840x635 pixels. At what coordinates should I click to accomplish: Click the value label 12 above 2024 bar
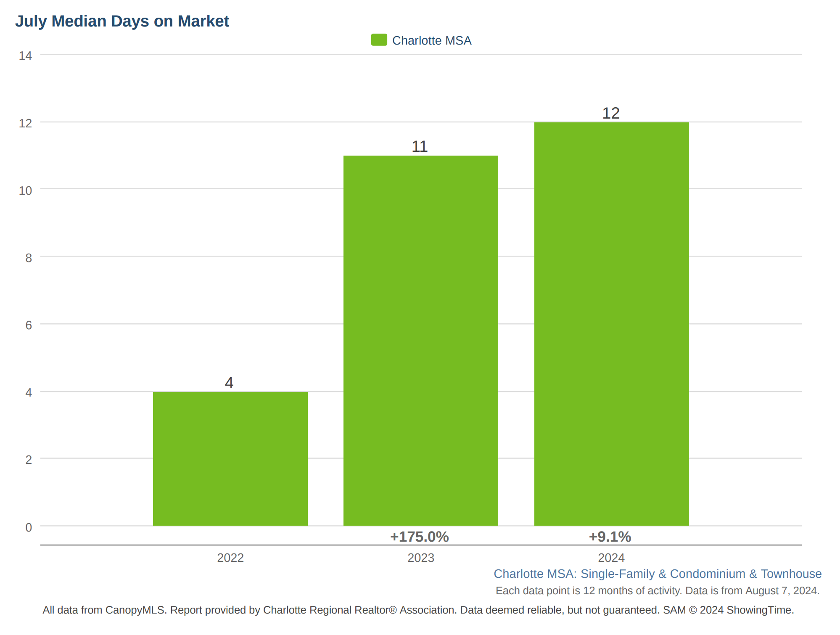(x=611, y=113)
